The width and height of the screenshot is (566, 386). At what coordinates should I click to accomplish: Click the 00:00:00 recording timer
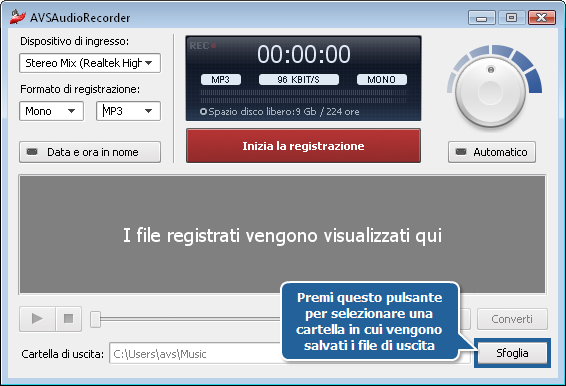coord(304,55)
